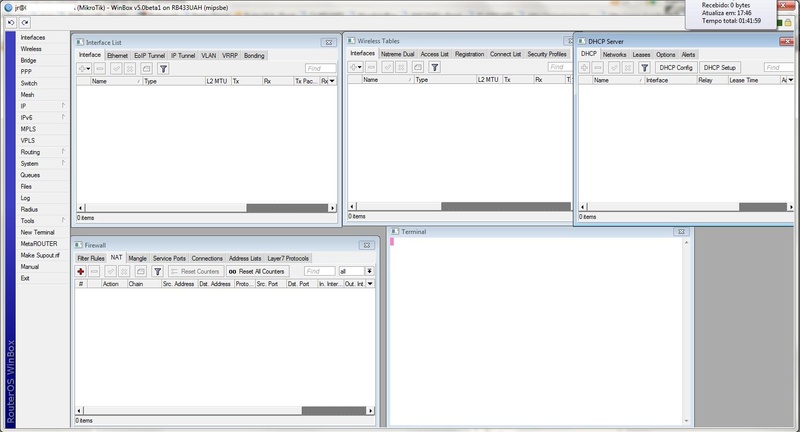Click filter funnel in Firewall window

[158, 271]
